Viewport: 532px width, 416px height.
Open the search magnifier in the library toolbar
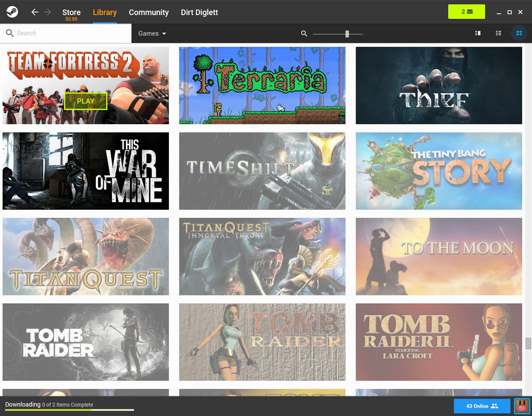(304, 33)
